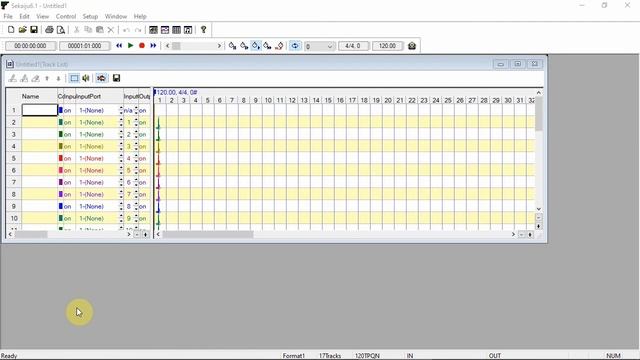This screenshot has width=640, height=360.
Task: Toggle the Auto Repeat loop button
Action: [295, 46]
